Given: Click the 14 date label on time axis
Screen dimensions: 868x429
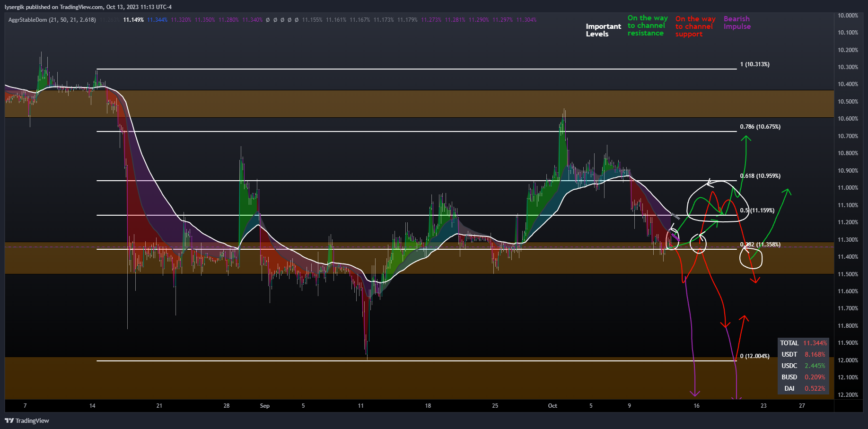Looking at the screenshot, I should 92,406.
